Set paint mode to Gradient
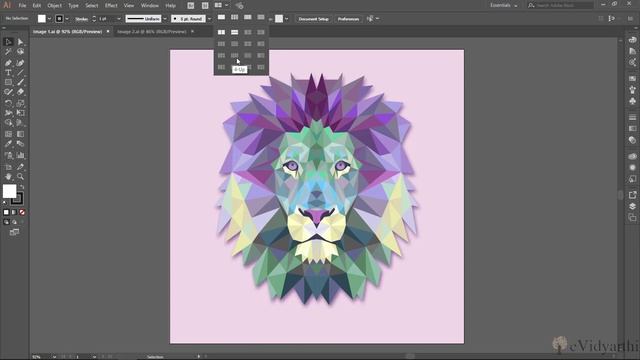The image size is (640, 360). click(x=14, y=212)
